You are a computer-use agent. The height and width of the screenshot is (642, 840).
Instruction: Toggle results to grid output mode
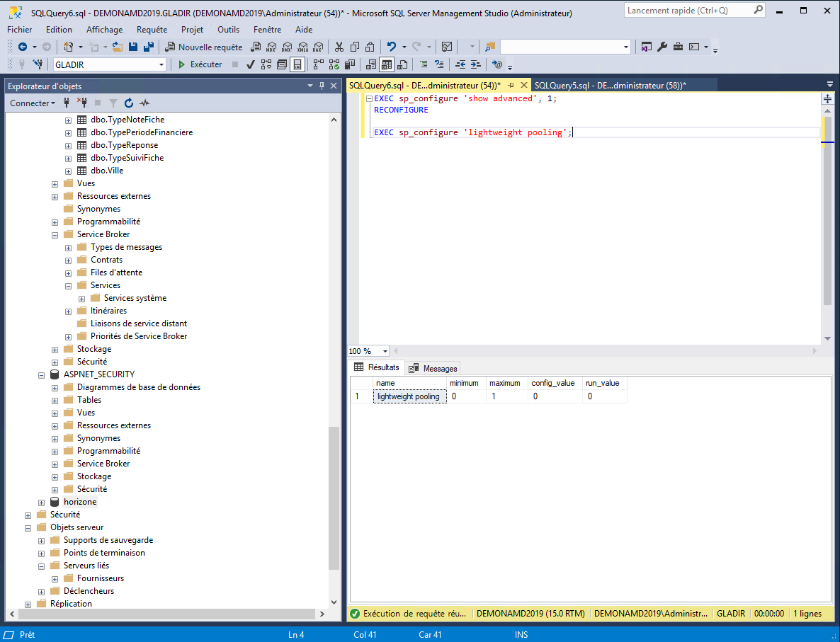pos(387,64)
